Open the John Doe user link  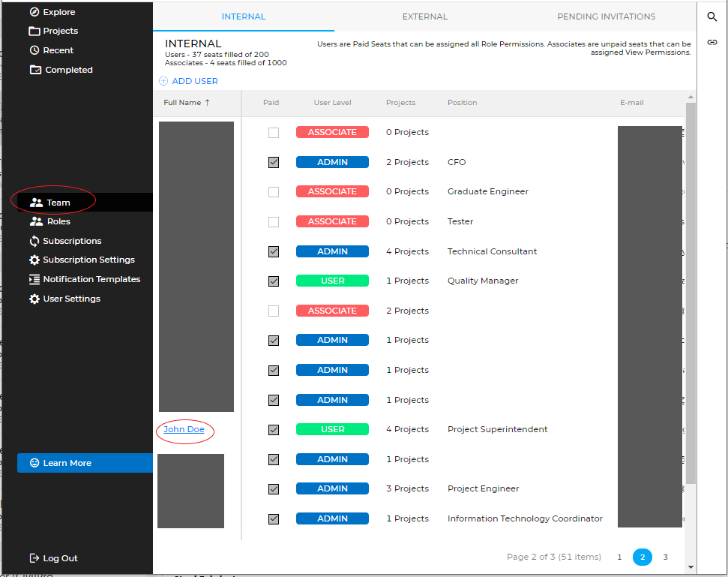[x=184, y=429]
